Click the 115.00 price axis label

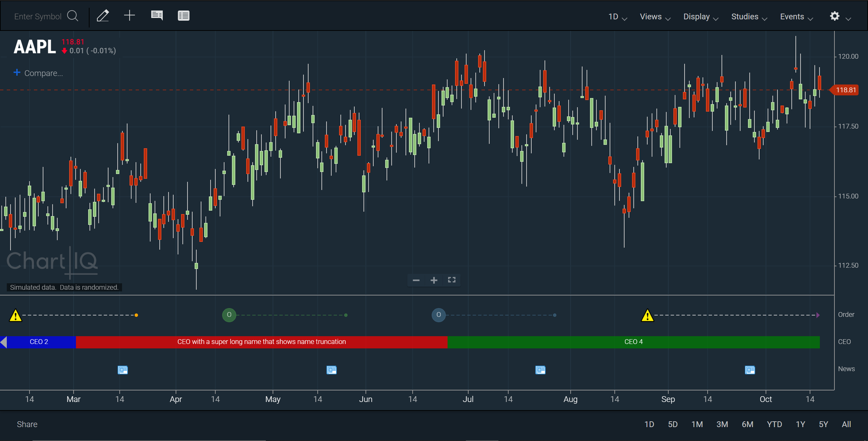[x=848, y=196]
